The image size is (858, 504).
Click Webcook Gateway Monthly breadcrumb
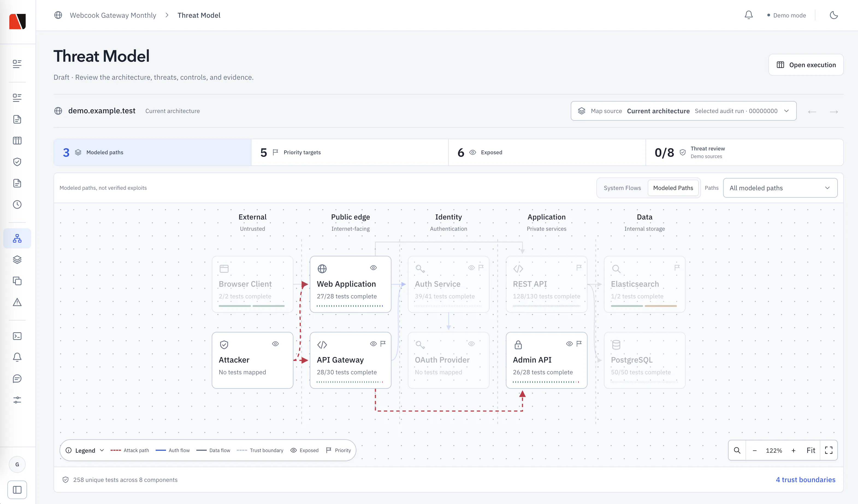pos(113,15)
